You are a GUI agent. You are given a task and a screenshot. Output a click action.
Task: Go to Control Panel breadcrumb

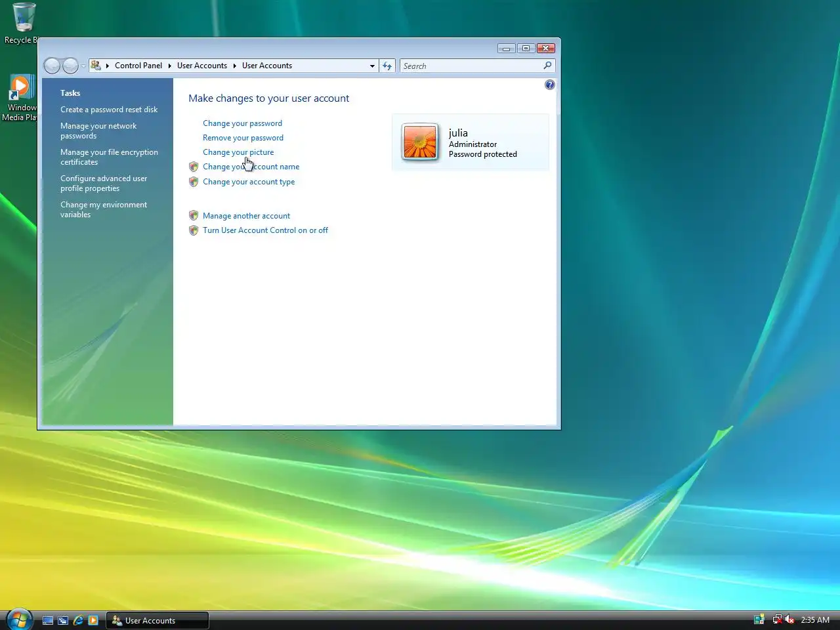[138, 66]
